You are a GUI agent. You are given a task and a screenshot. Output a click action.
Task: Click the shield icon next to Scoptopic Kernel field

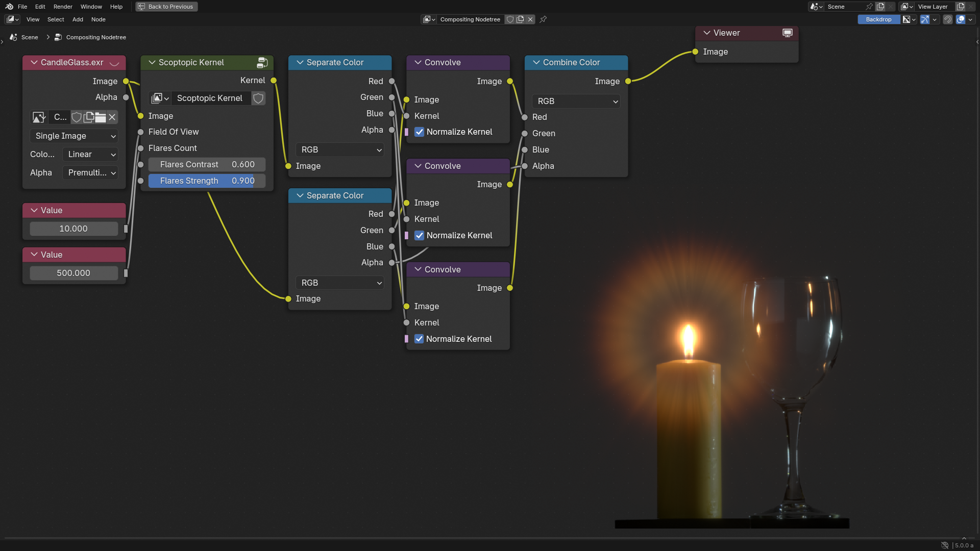[258, 98]
